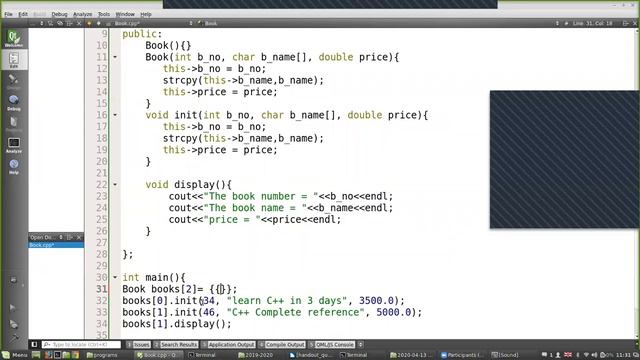Open sidebar view selector arrows
The width and height of the screenshot is (640, 360).
coord(41,23)
